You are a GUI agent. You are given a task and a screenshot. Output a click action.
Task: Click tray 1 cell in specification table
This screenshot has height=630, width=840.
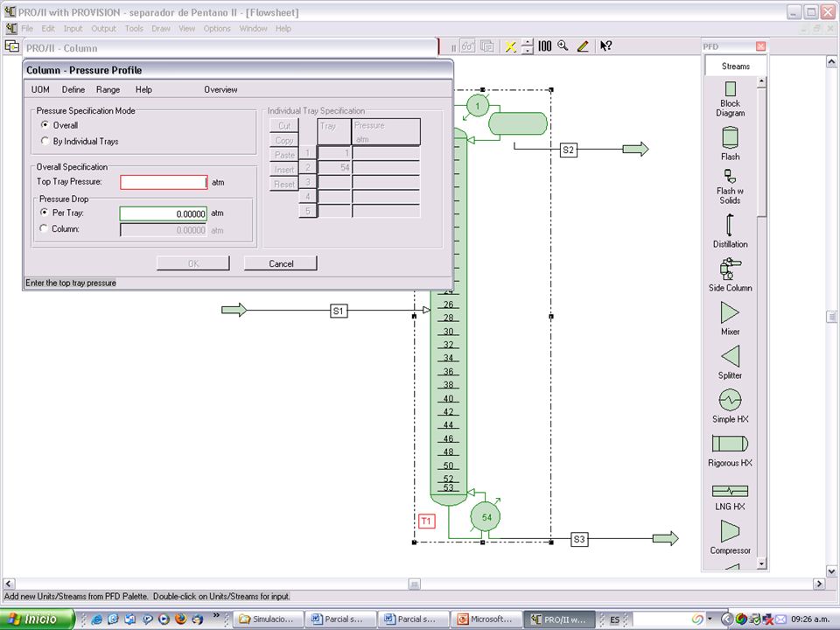click(x=334, y=153)
